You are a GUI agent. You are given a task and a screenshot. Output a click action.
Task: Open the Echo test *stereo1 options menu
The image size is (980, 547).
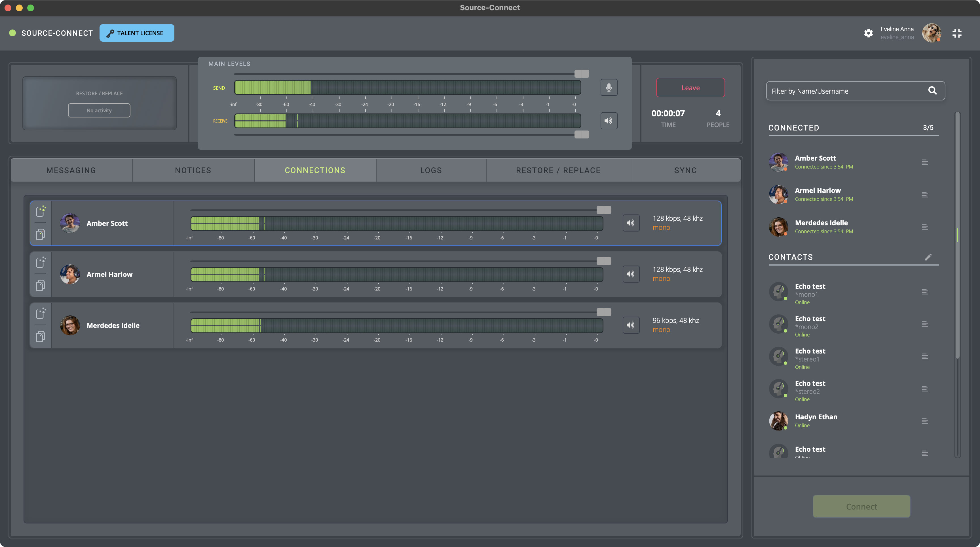tap(925, 356)
